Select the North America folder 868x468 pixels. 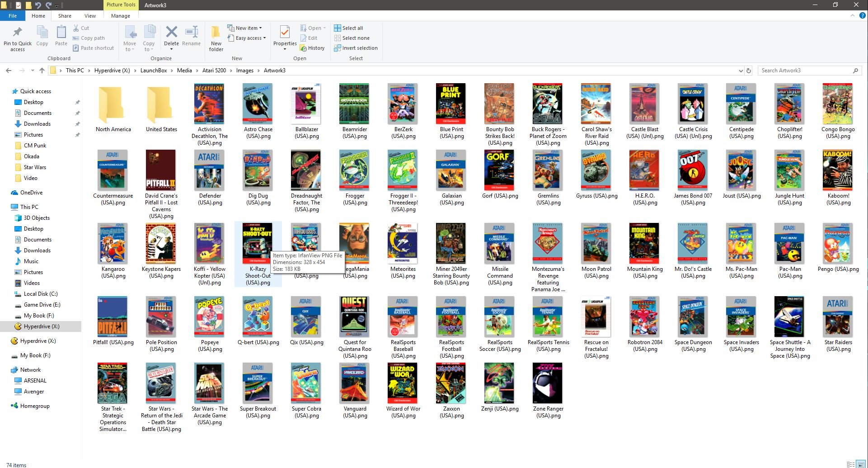pos(113,109)
